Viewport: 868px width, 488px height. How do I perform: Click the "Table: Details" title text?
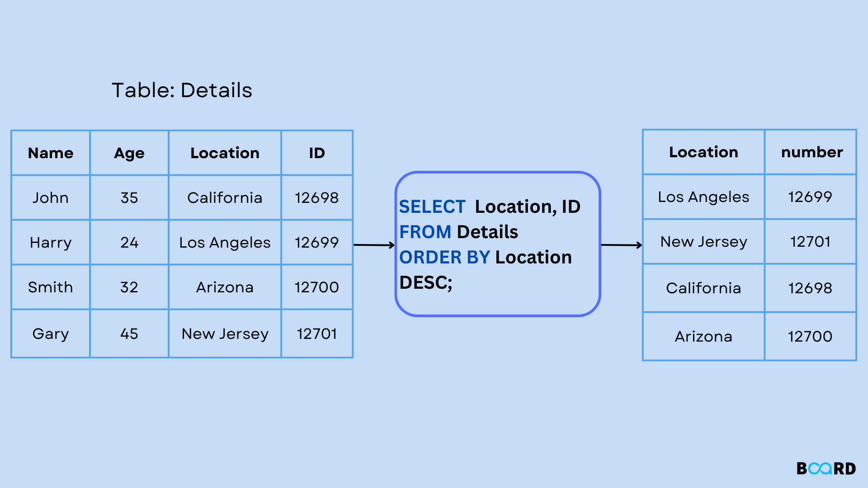pos(182,90)
